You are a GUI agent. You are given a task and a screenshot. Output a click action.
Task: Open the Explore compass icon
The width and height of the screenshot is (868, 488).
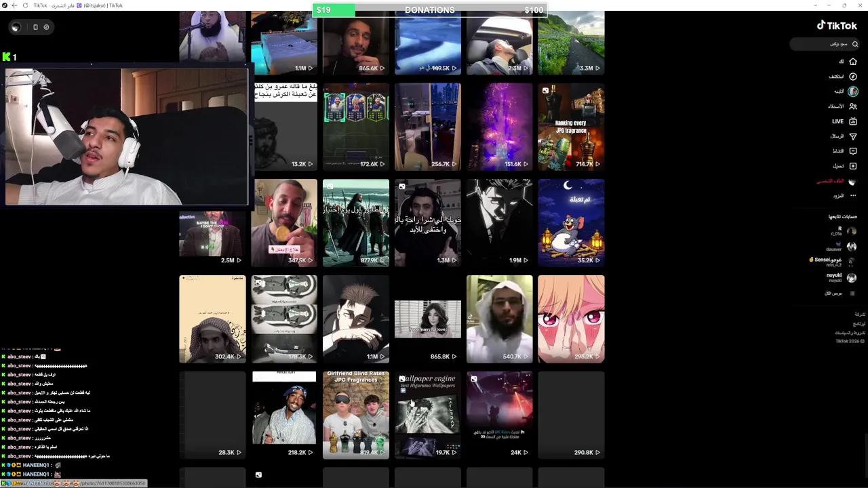coord(853,77)
